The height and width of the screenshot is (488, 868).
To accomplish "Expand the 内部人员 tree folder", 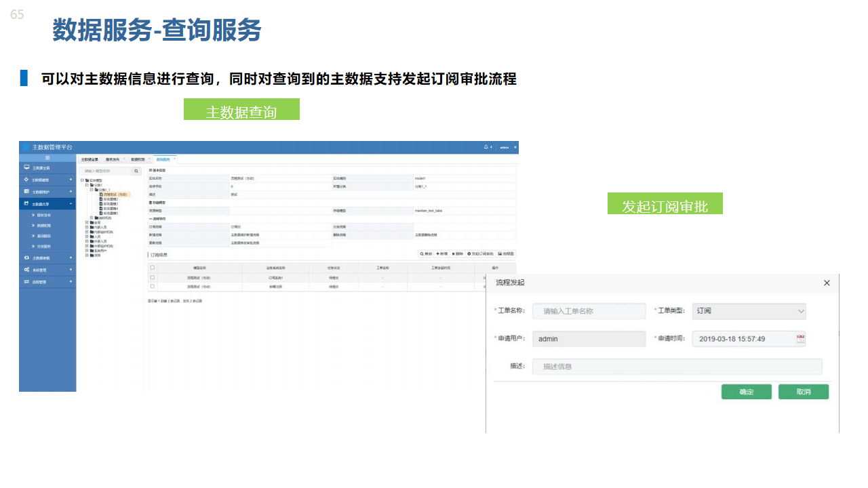I will point(87,227).
